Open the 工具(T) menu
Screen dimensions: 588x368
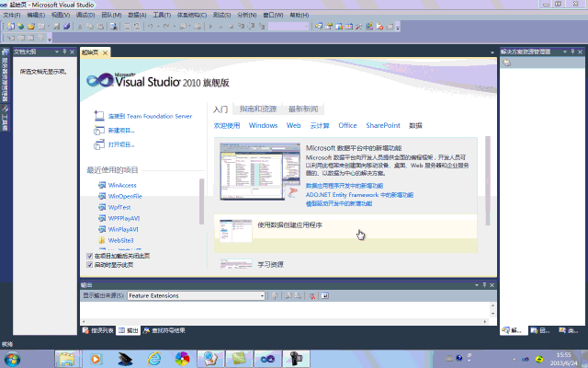162,15
